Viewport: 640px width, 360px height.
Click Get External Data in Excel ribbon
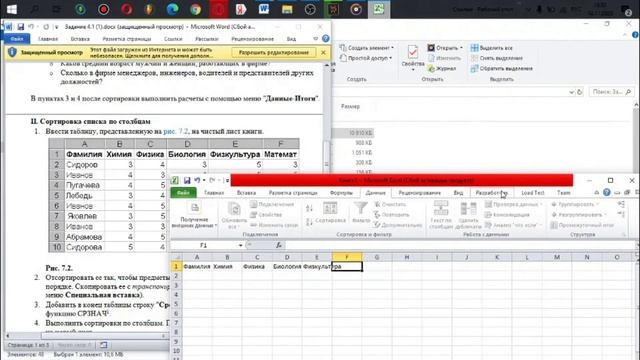pos(194,214)
